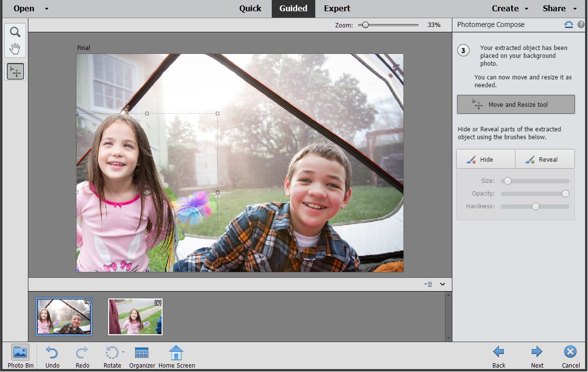This screenshot has height=372, width=588.
Task: Click the Move tool in left toolbar
Action: (x=16, y=72)
